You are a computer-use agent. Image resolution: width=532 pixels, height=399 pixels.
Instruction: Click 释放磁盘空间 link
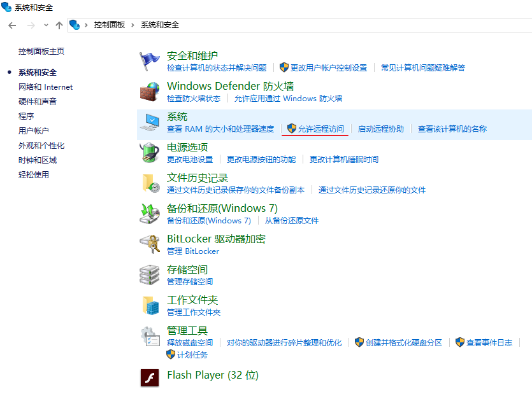190,343
